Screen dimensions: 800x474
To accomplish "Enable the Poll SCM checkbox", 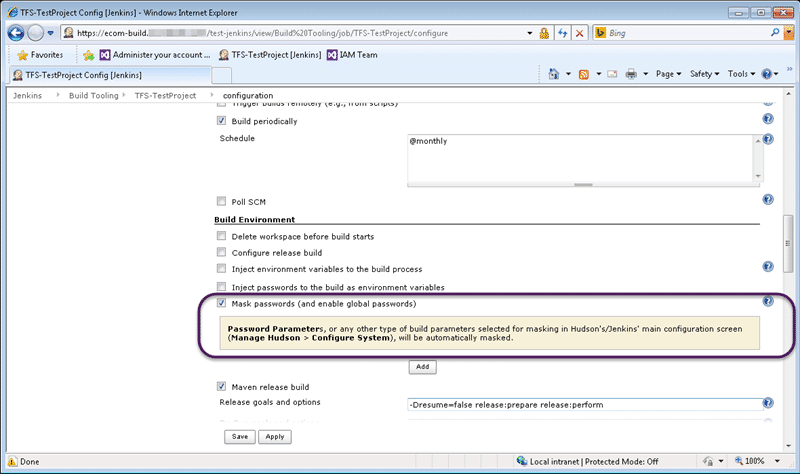I will tap(221, 202).
